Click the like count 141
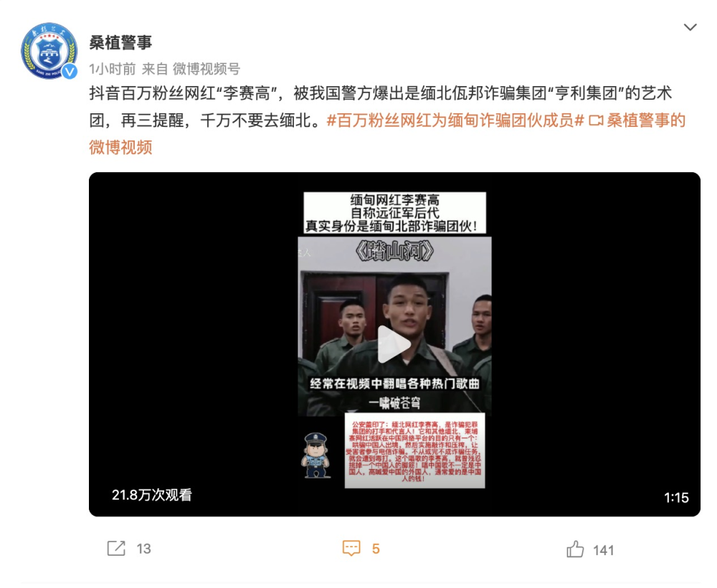 coord(603,550)
